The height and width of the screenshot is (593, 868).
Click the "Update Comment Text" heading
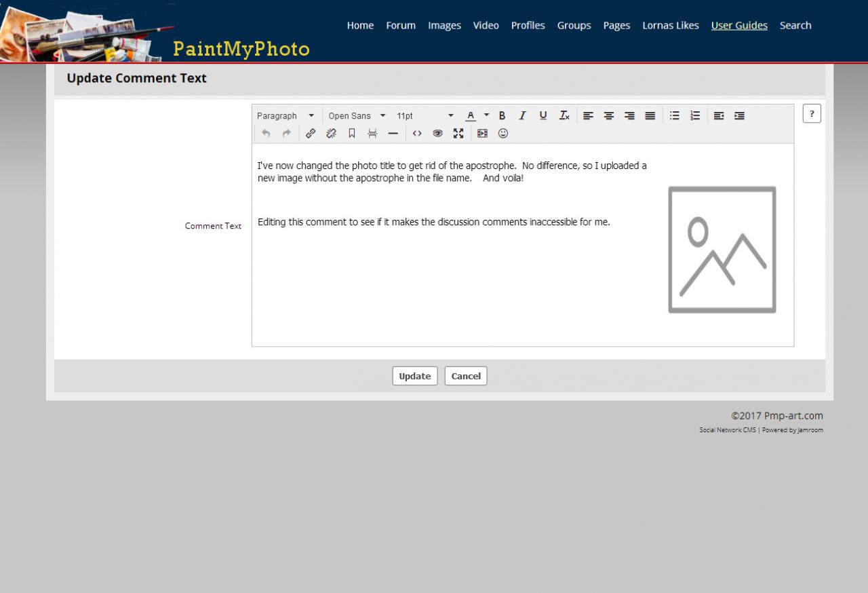pos(137,78)
